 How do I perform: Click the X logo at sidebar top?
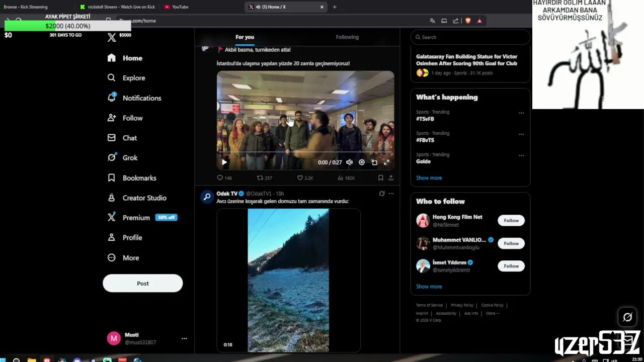coord(112,37)
